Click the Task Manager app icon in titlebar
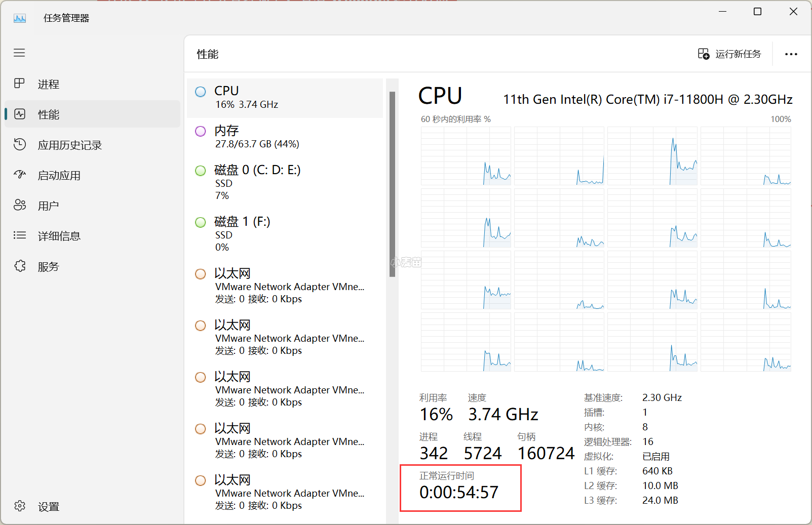812x525 pixels. pyautogui.click(x=20, y=18)
